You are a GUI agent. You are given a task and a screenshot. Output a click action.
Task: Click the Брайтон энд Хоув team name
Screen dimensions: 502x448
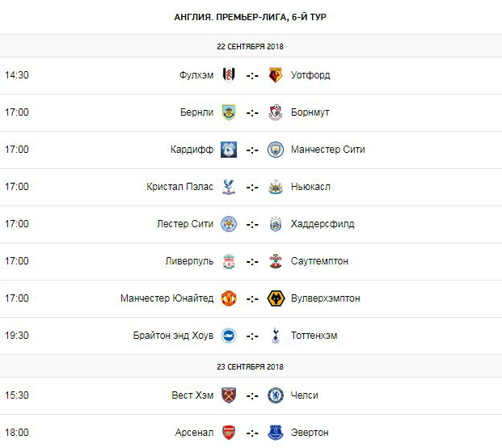pos(173,336)
